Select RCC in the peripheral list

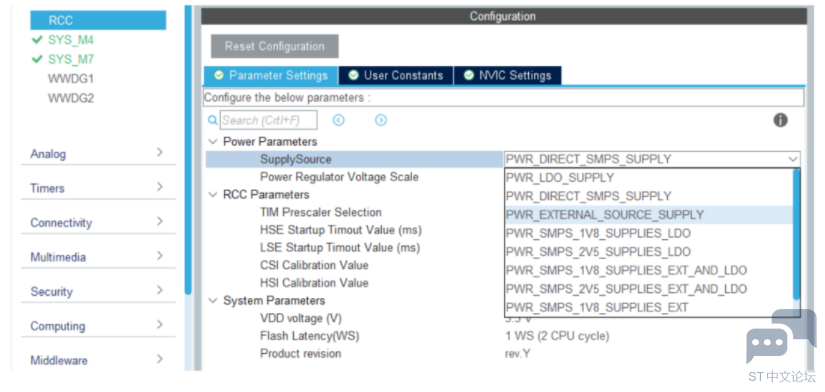(98, 21)
